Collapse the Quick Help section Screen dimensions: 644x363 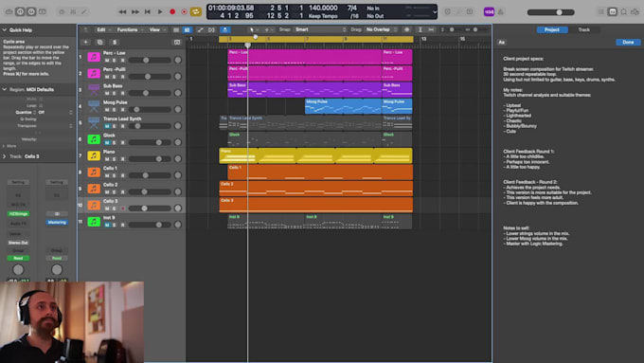click(x=5, y=30)
